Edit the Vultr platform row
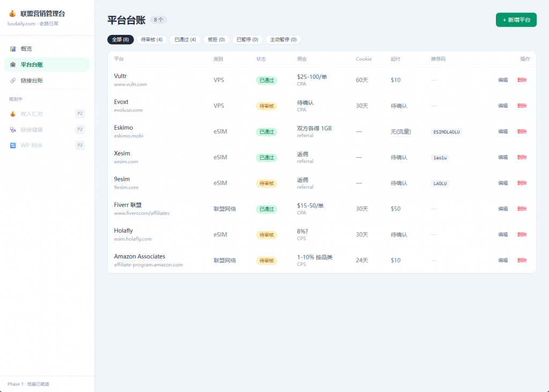Viewport: 549px width, 392px height. pyautogui.click(x=503, y=80)
